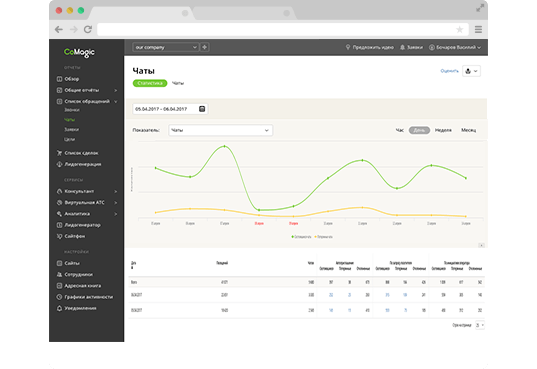Click the Заявки link in top bar
The height and width of the screenshot is (369, 537).
[415, 47]
